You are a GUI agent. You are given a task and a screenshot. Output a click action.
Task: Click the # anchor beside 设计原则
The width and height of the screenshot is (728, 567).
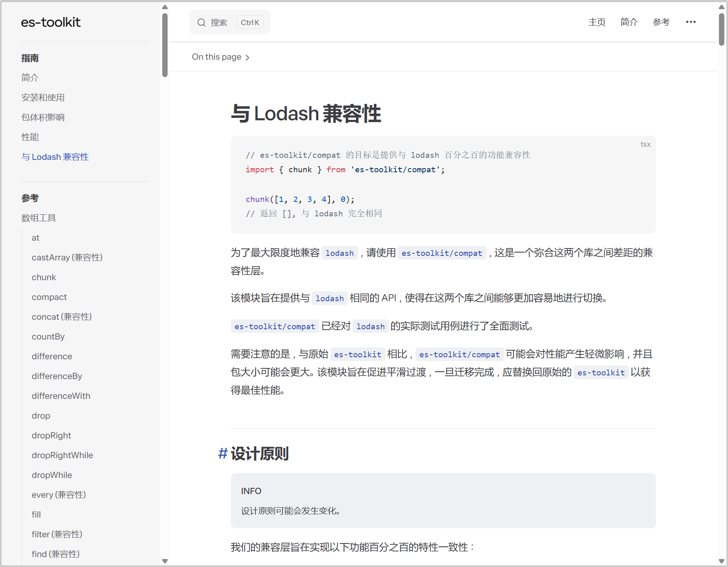[223, 453]
